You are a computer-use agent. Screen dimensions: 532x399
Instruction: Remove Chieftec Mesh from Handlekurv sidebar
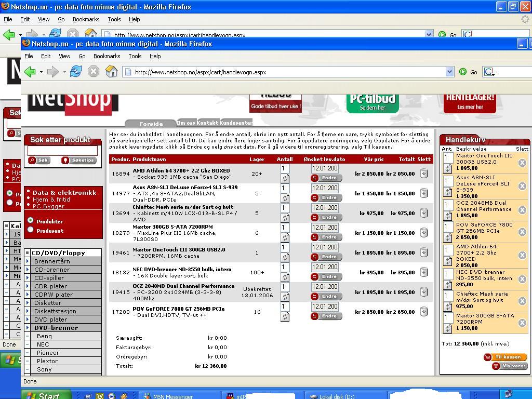pyautogui.click(x=522, y=301)
